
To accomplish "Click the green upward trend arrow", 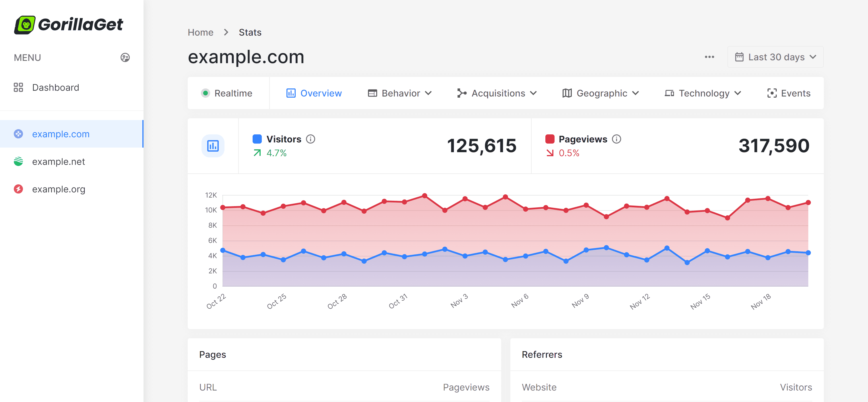I will 257,153.
